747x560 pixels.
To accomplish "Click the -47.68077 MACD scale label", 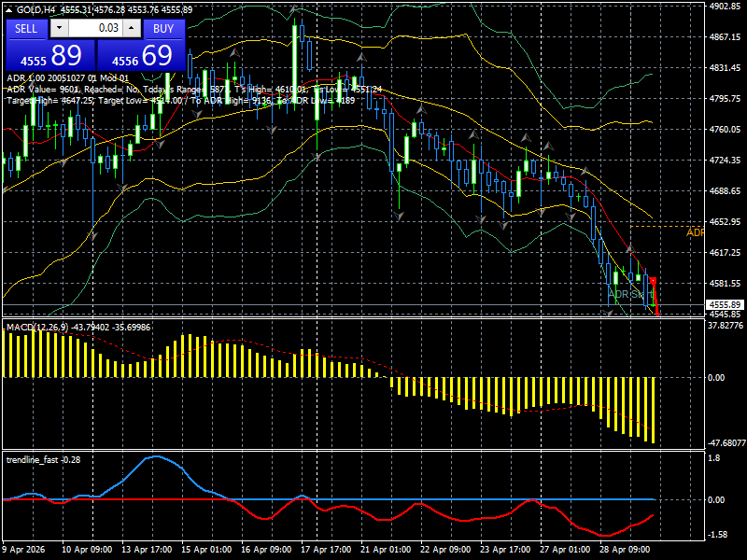I will [726, 442].
